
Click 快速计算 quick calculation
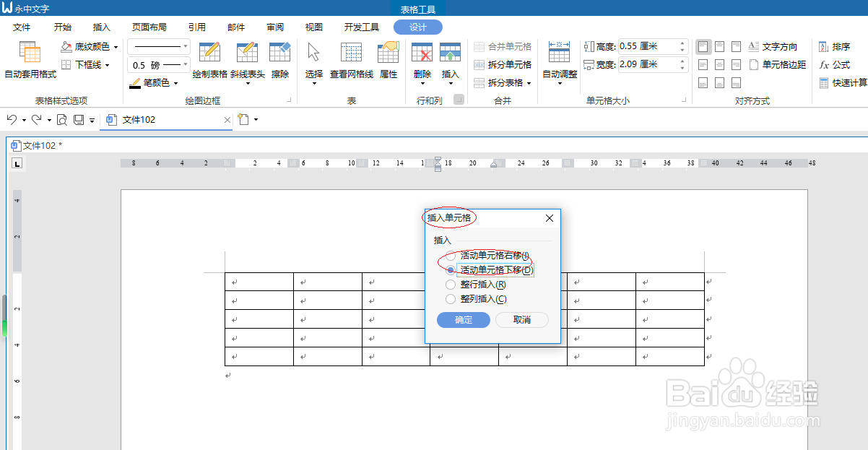click(842, 82)
